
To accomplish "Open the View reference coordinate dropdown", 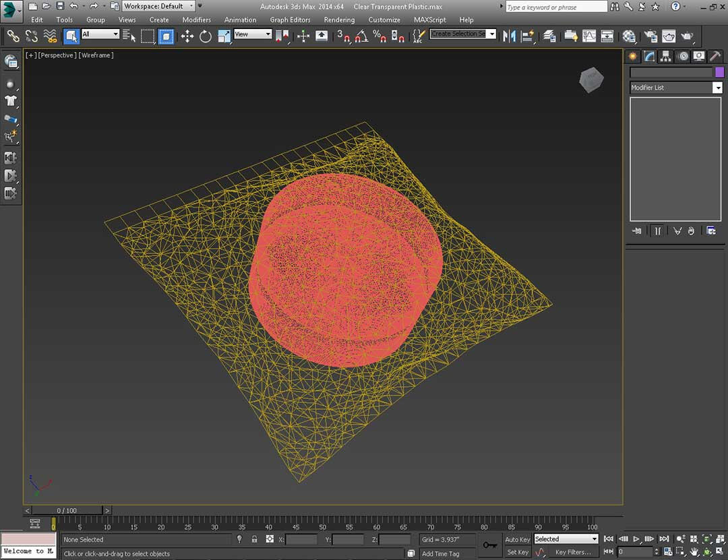I will (253, 34).
